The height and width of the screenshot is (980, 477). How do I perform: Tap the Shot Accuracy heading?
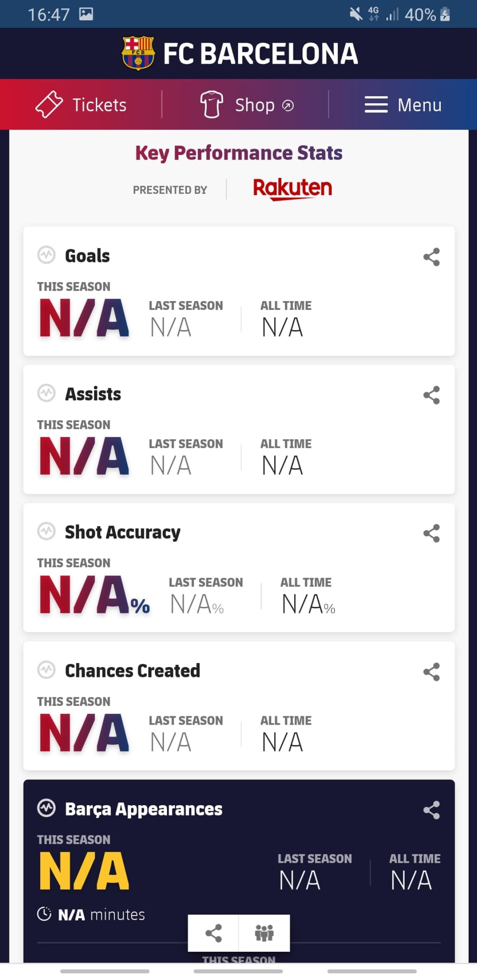[122, 532]
